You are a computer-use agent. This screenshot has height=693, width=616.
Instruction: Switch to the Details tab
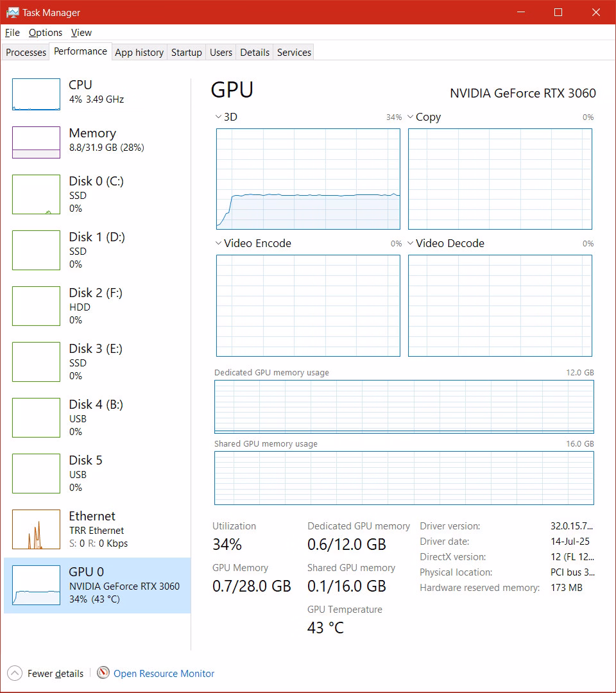point(255,52)
